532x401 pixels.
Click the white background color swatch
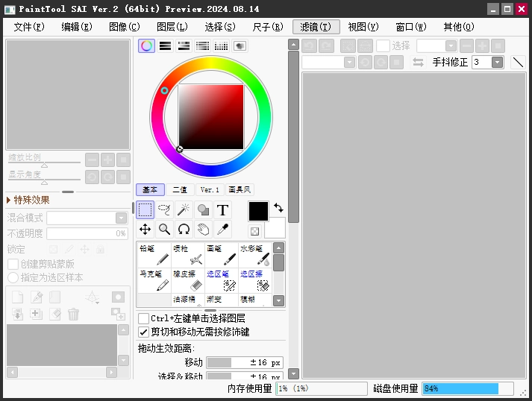pos(277,229)
